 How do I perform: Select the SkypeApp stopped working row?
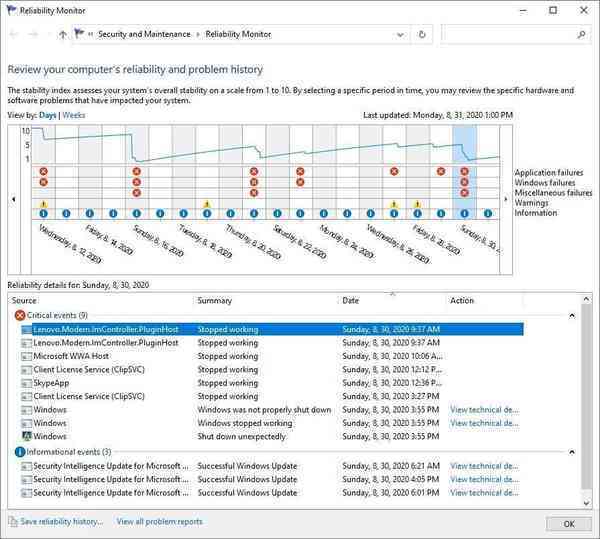272,383
